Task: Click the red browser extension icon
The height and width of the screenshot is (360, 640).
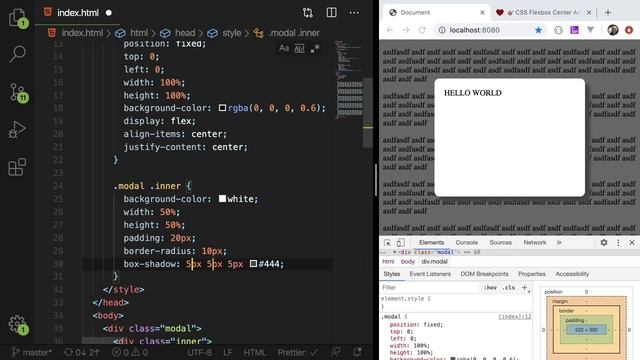Action: [x=629, y=30]
